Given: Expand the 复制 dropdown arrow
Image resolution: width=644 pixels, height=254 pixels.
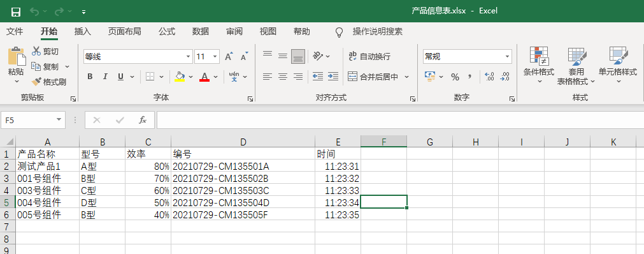Looking at the screenshot, I should click(68, 66).
